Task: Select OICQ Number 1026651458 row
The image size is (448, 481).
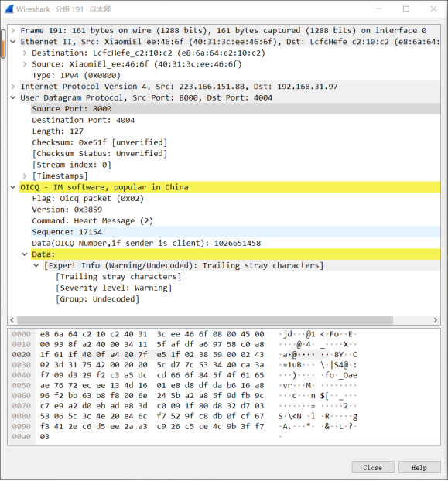Action: click(236, 244)
